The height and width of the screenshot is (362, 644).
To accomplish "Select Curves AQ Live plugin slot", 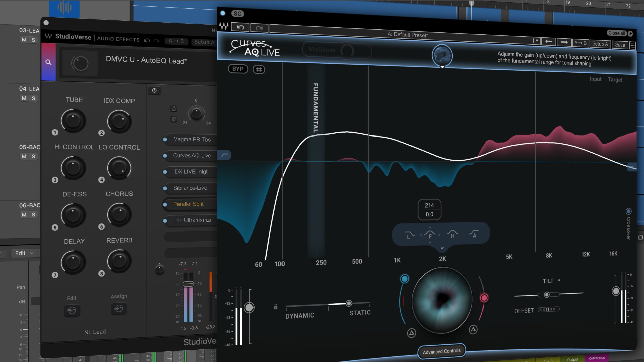I will click(x=191, y=156).
